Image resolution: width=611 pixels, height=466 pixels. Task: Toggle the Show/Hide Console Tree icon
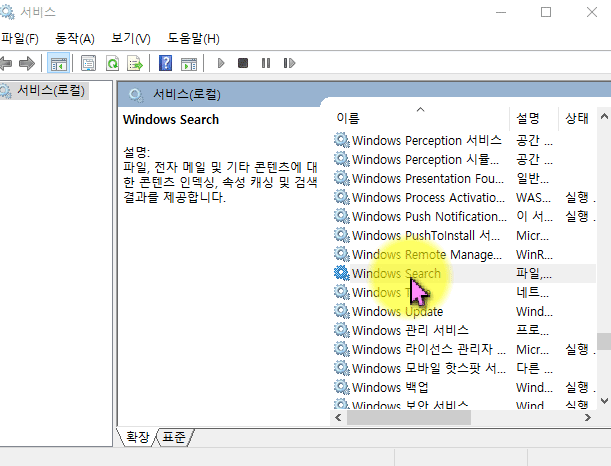[58, 63]
